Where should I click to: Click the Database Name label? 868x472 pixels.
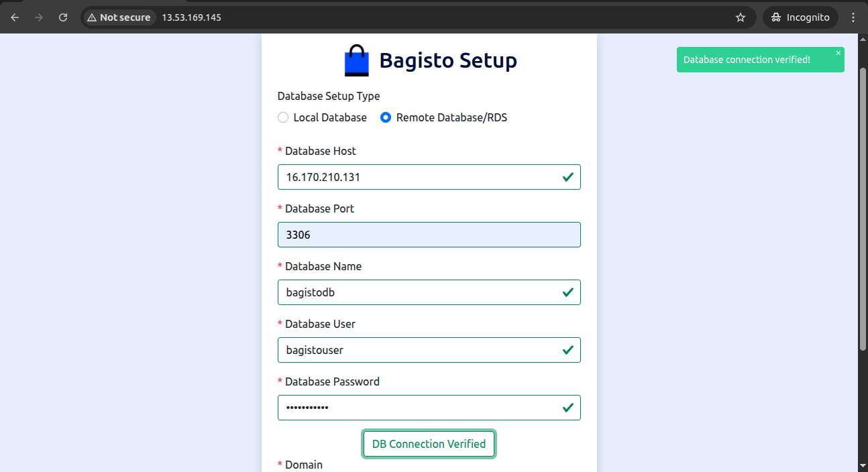tap(323, 266)
